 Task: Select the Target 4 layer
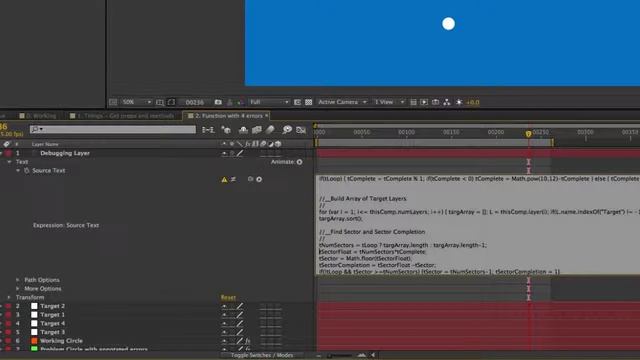click(52, 323)
